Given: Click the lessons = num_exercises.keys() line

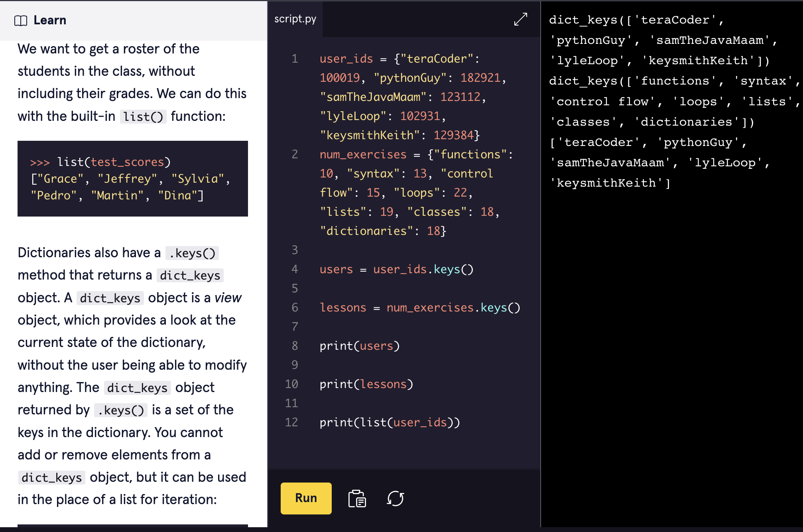Looking at the screenshot, I should coord(419,307).
